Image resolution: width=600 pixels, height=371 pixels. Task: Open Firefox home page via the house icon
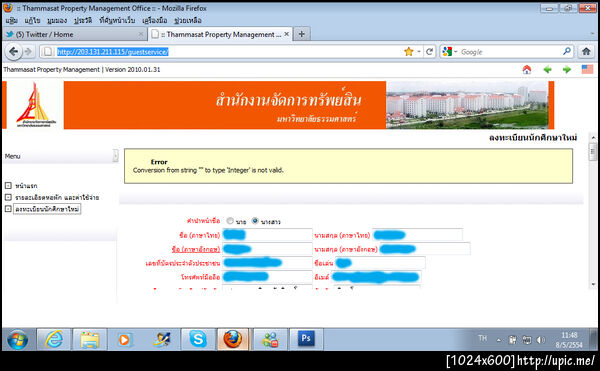pos(586,52)
